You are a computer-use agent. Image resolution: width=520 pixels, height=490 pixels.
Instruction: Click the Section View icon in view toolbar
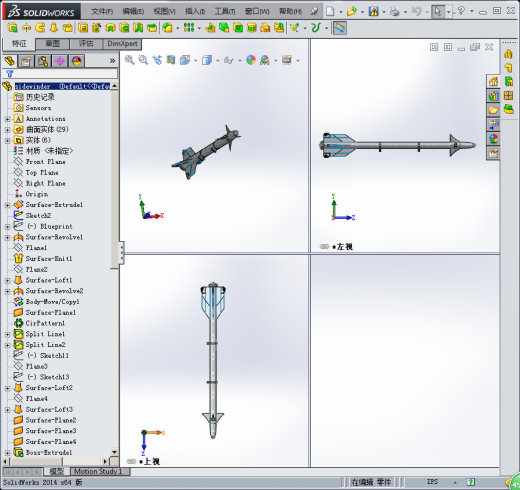coord(171,60)
